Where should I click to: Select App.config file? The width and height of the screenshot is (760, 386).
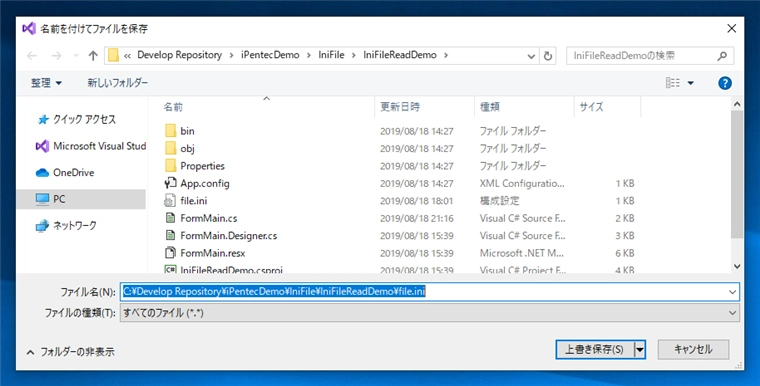205,183
